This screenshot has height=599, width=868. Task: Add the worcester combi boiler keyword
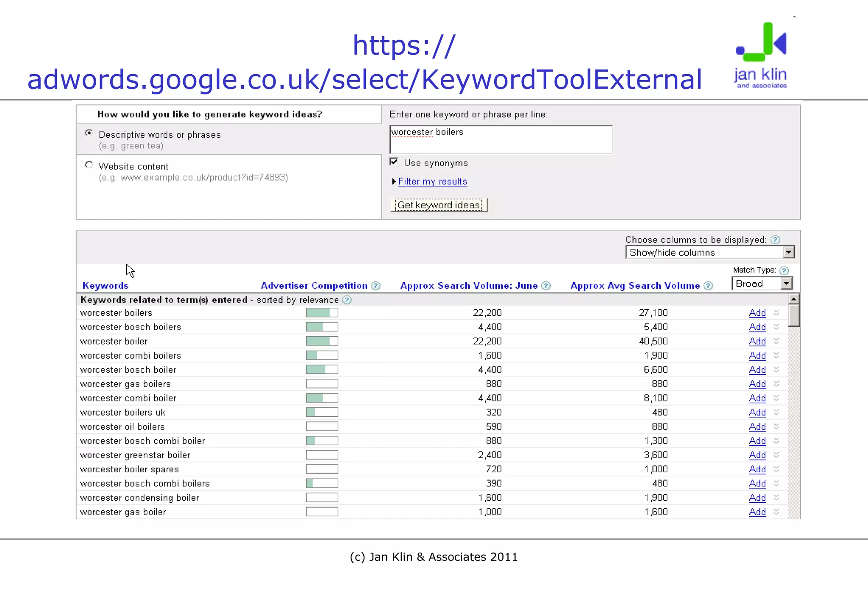coord(757,398)
